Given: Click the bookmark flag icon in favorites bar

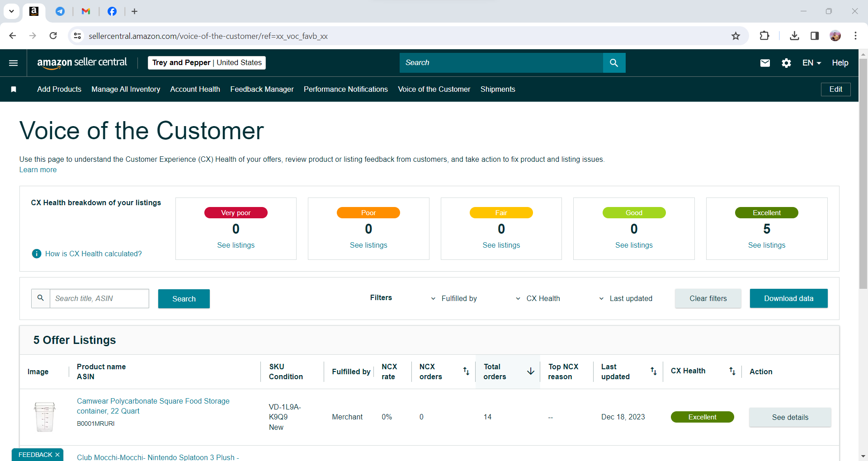Looking at the screenshot, I should coord(14,89).
